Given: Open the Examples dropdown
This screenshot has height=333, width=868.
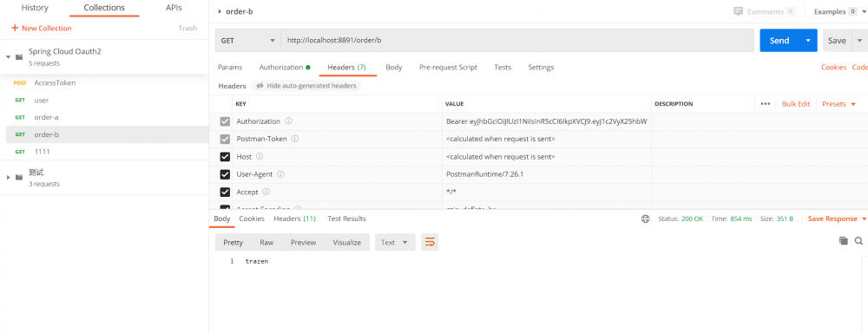Looking at the screenshot, I should pyautogui.click(x=839, y=11).
